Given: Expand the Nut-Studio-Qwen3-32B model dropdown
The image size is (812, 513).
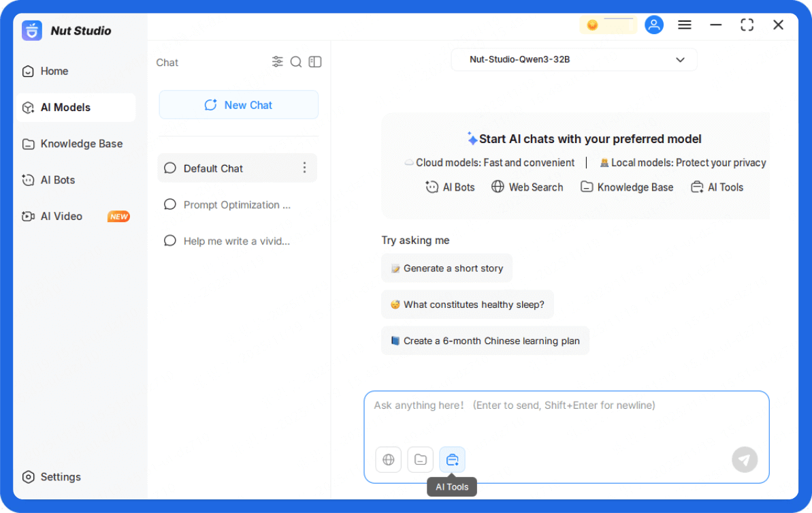Looking at the screenshot, I should coord(574,60).
